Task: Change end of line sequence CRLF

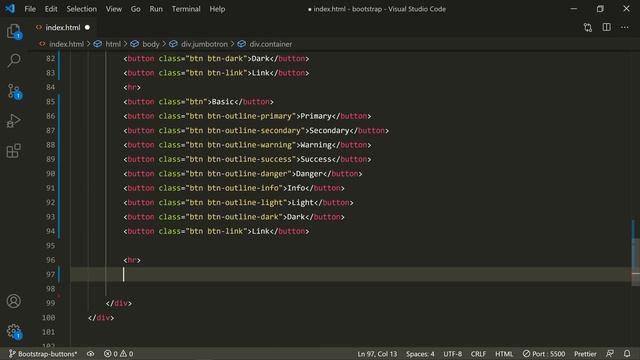Action: click(x=478, y=353)
